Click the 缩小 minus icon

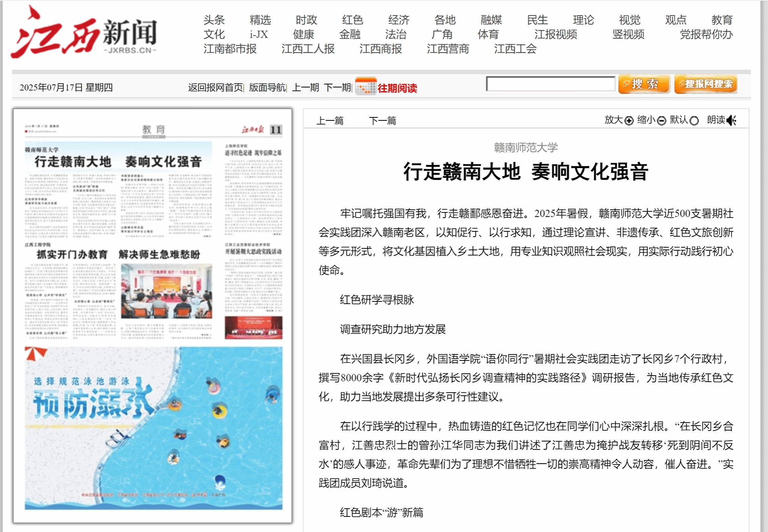click(x=661, y=121)
